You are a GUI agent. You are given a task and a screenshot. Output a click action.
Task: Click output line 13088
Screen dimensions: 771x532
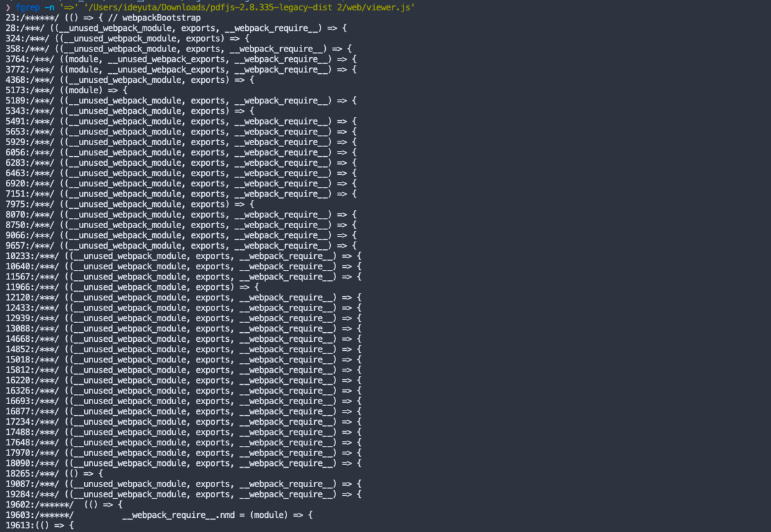[x=184, y=328]
